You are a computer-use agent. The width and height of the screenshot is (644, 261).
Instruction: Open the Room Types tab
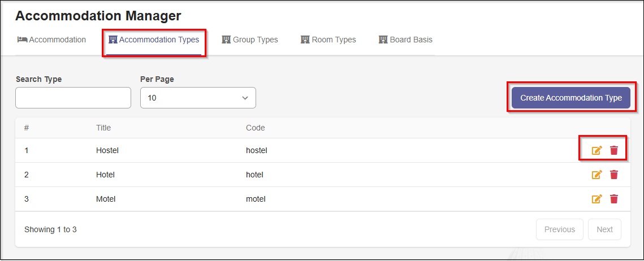329,40
